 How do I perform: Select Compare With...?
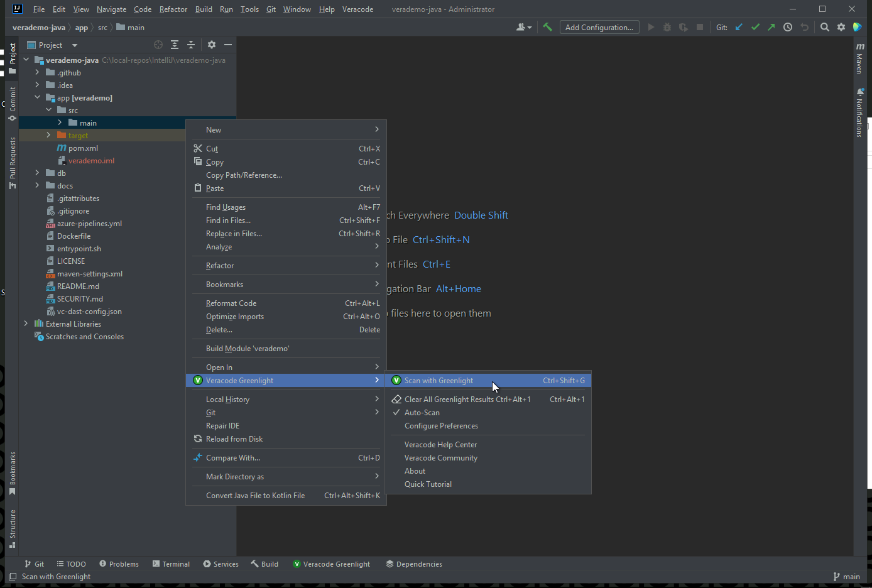point(286,458)
